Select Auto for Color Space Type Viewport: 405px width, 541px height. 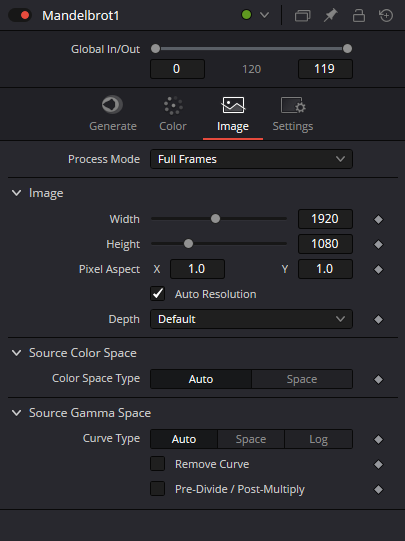pos(201,379)
